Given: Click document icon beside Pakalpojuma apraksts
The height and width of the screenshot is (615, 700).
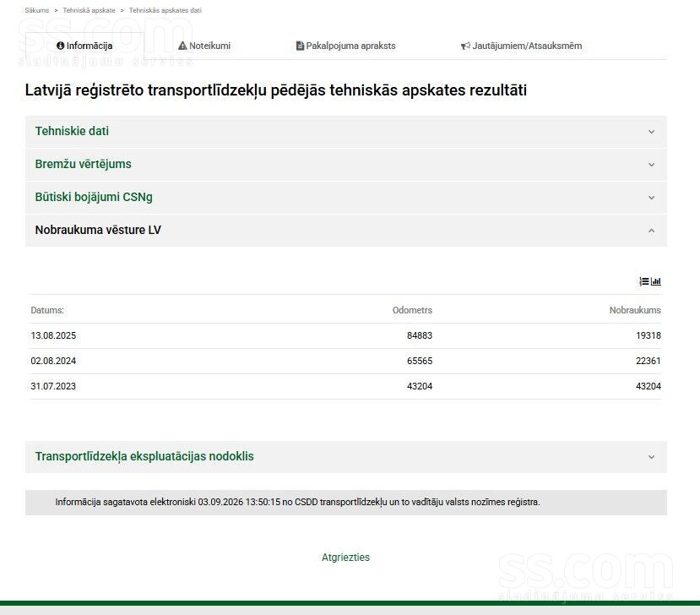Looking at the screenshot, I should click(300, 46).
